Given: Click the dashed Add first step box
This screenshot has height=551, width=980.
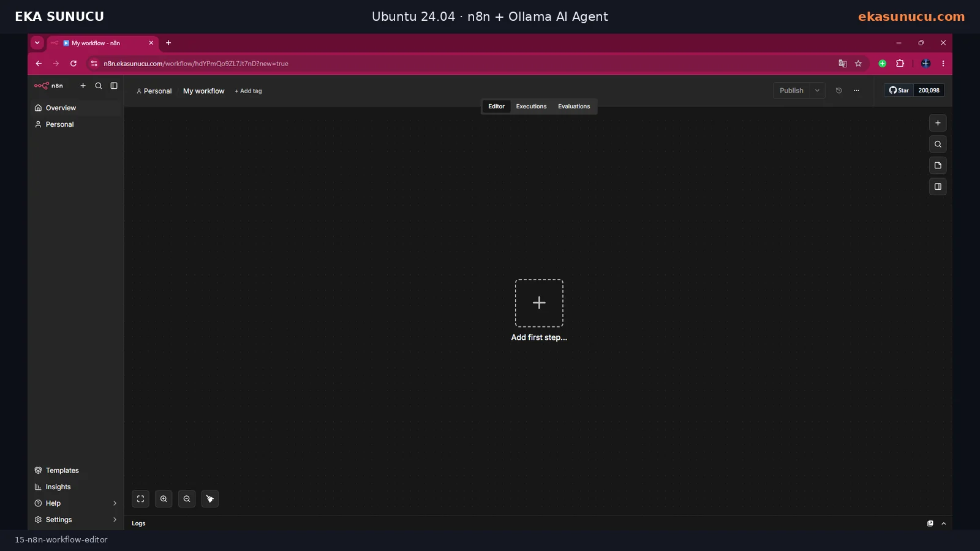Looking at the screenshot, I should pyautogui.click(x=539, y=303).
